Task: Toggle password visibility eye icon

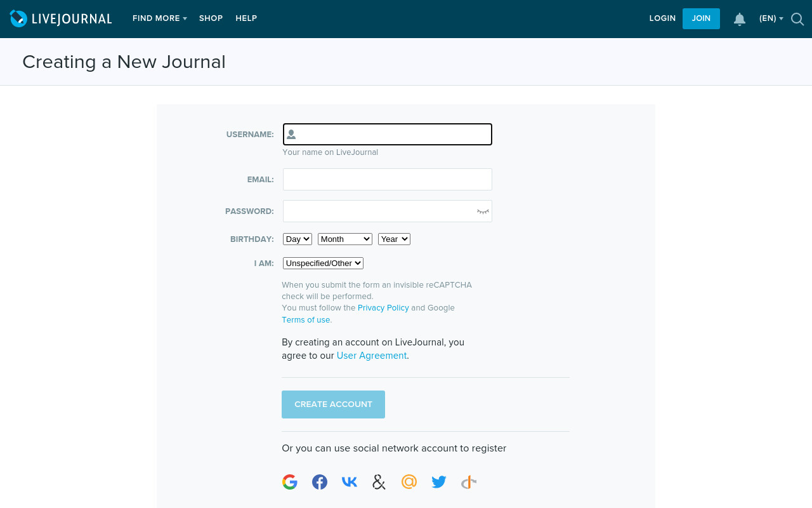Action: (x=483, y=211)
